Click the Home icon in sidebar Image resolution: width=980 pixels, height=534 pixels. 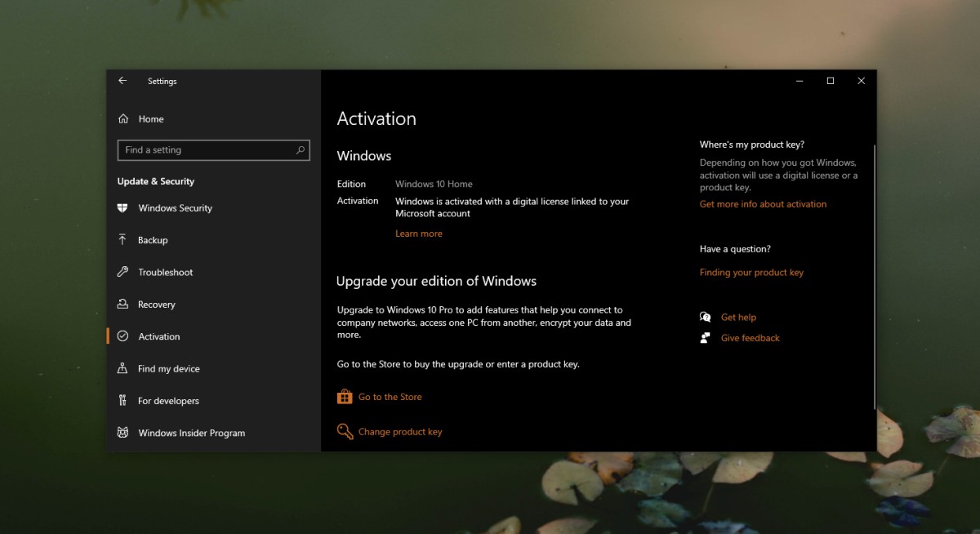(123, 119)
